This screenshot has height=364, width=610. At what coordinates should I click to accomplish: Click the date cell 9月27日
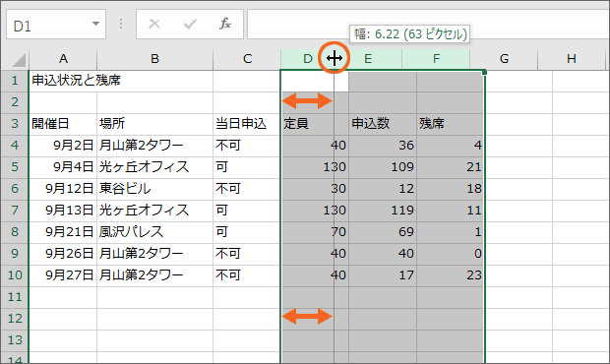pos(63,275)
